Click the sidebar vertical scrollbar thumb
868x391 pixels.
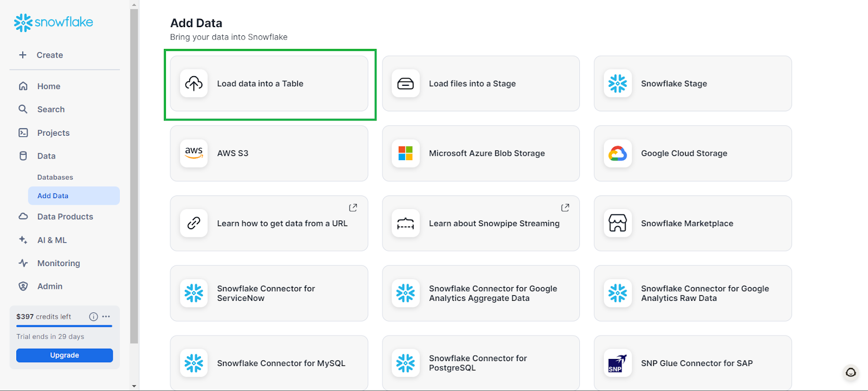134,176
